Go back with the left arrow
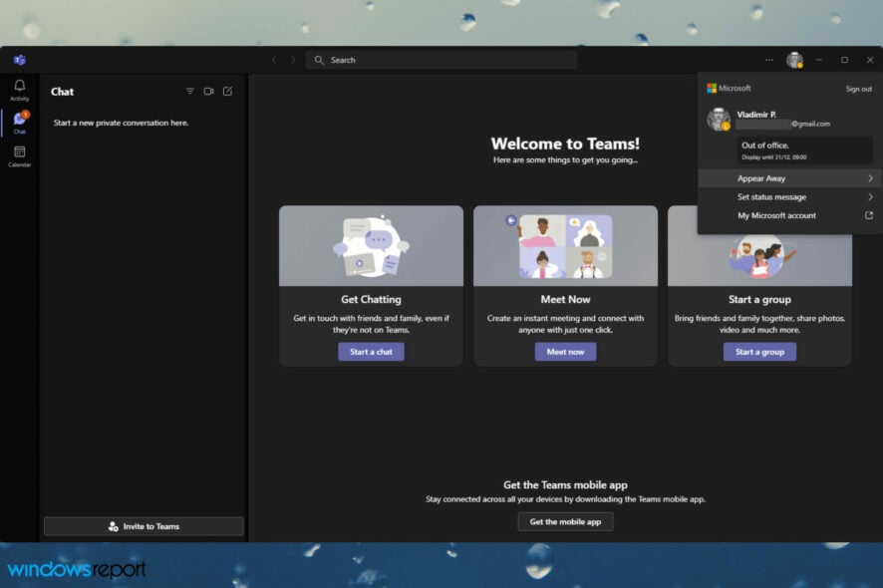This screenshot has height=588, width=883. [274, 60]
